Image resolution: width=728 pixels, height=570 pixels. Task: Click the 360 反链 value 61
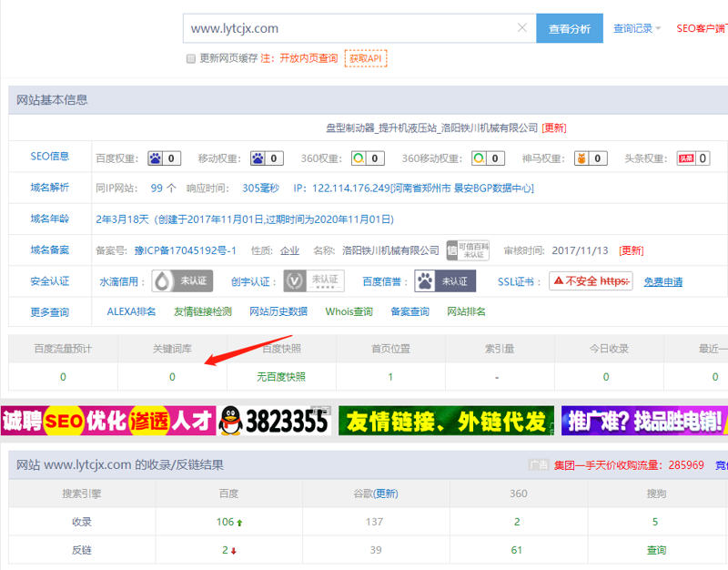click(x=517, y=550)
